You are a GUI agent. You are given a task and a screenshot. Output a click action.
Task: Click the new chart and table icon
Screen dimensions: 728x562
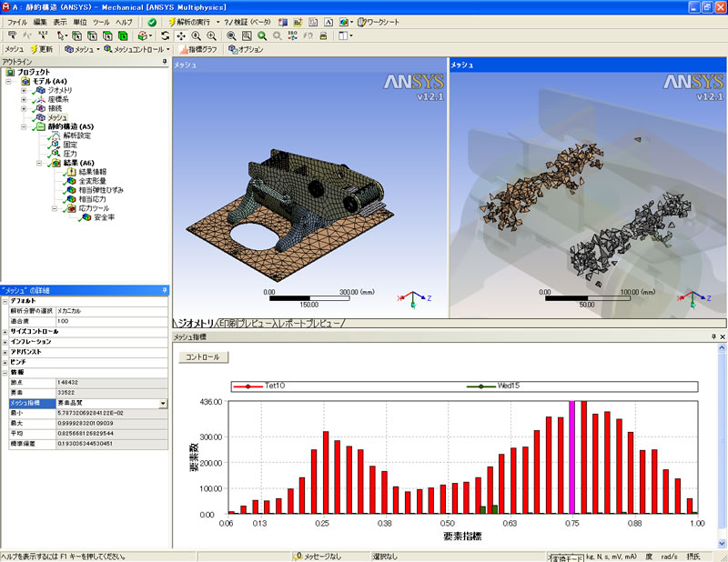[313, 22]
